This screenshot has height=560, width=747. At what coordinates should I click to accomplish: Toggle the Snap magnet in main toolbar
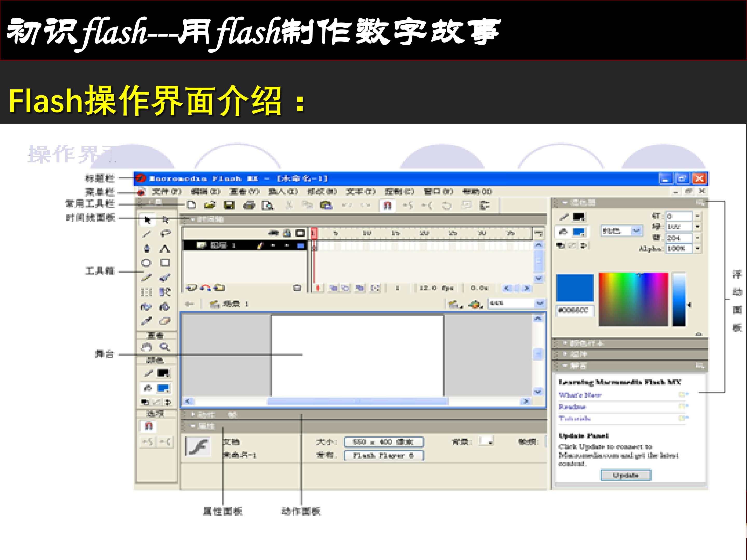coord(387,205)
